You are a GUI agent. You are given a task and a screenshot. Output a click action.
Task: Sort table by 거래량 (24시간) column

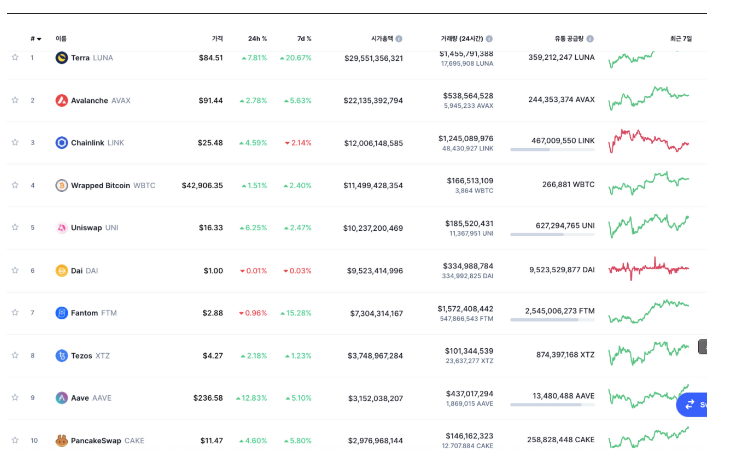pos(462,39)
